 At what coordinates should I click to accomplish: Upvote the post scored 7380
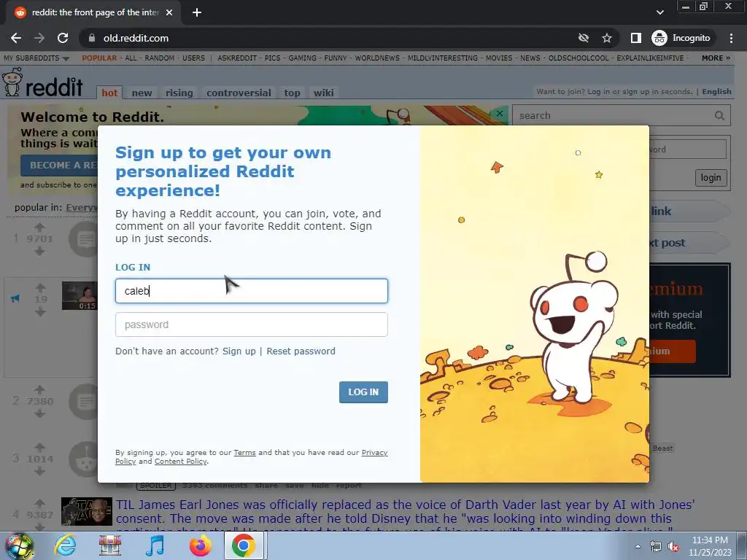[39, 389]
